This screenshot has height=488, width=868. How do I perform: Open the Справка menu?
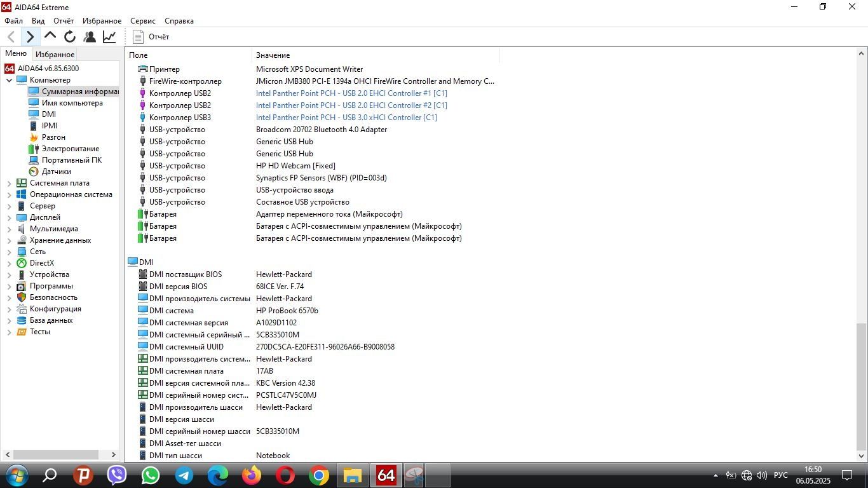tap(179, 21)
